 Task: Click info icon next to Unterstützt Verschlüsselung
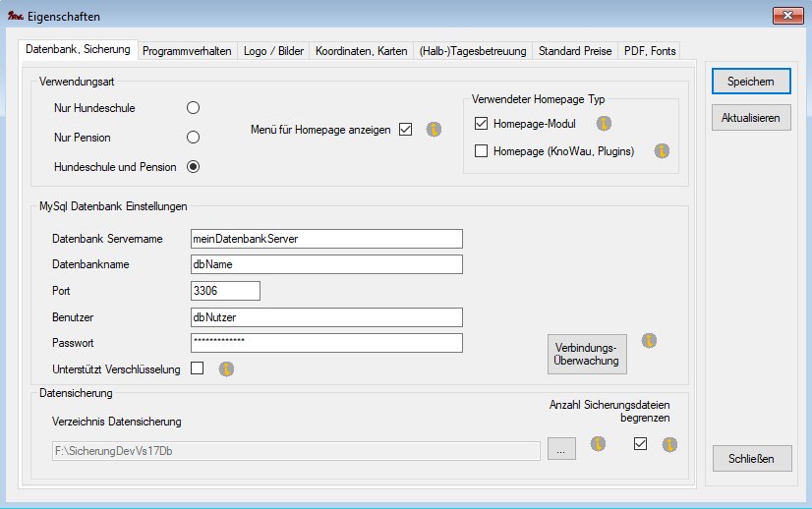[226, 369]
